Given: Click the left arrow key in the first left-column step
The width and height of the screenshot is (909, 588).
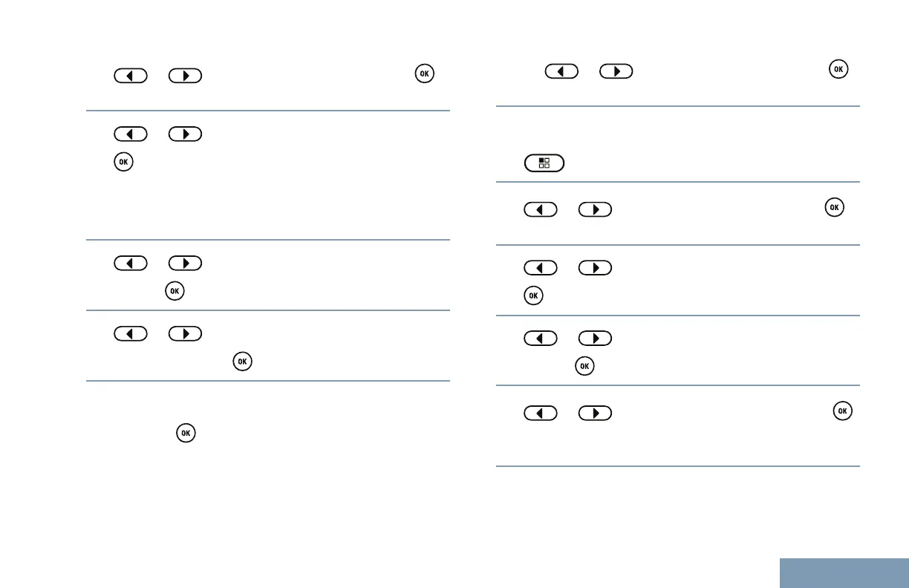Looking at the screenshot, I should pyautogui.click(x=131, y=76).
